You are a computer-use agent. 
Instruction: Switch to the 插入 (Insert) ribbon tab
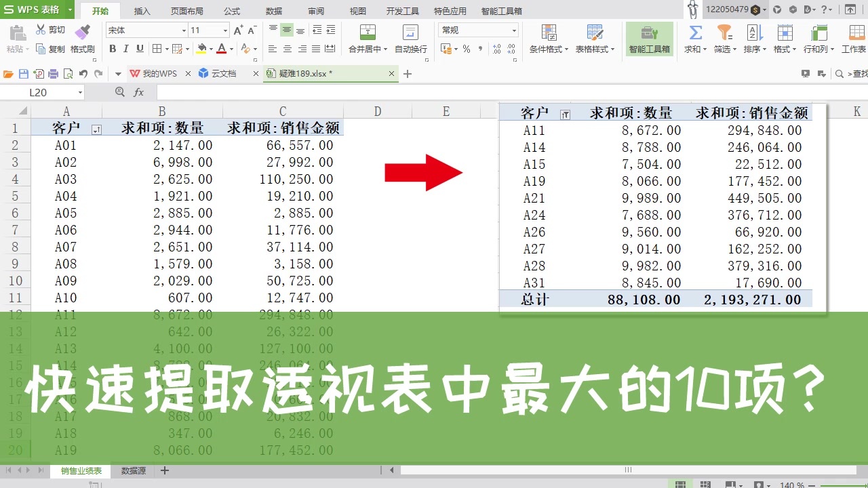142,11
